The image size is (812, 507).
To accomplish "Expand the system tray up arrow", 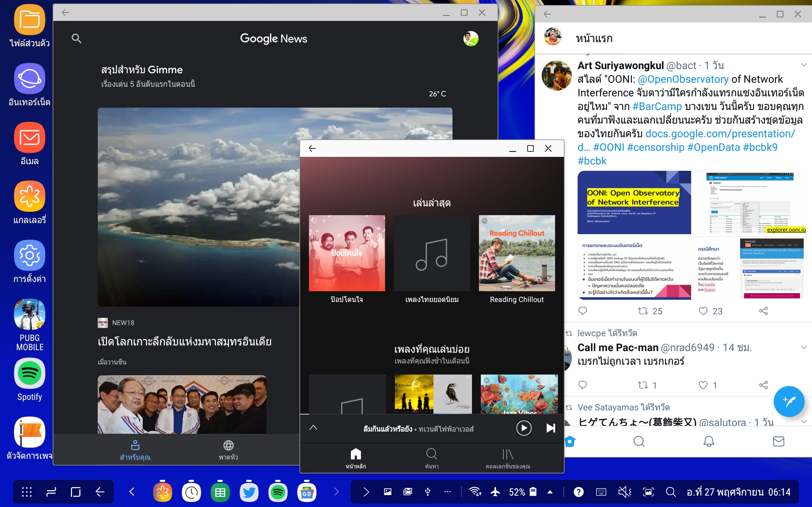I will [550, 492].
